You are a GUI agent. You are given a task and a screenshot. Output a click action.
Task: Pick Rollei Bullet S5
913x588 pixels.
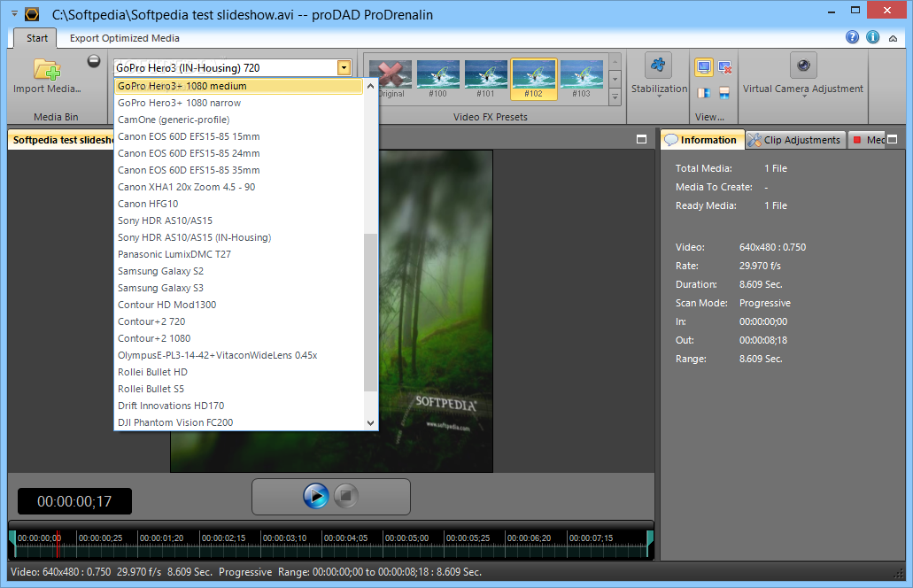238,389
